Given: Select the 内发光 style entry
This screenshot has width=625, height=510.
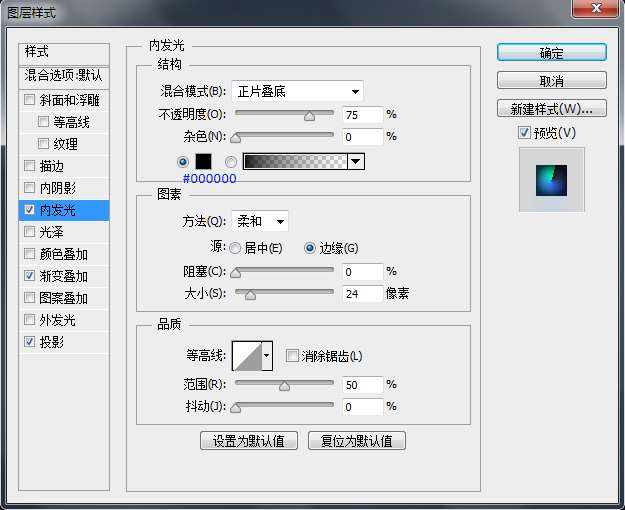Looking at the screenshot, I should point(64,210).
